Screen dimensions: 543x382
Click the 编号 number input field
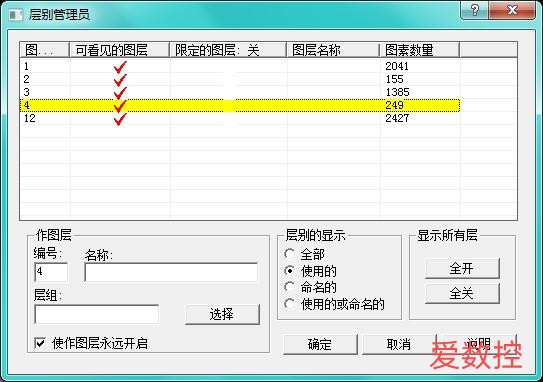click(x=51, y=272)
